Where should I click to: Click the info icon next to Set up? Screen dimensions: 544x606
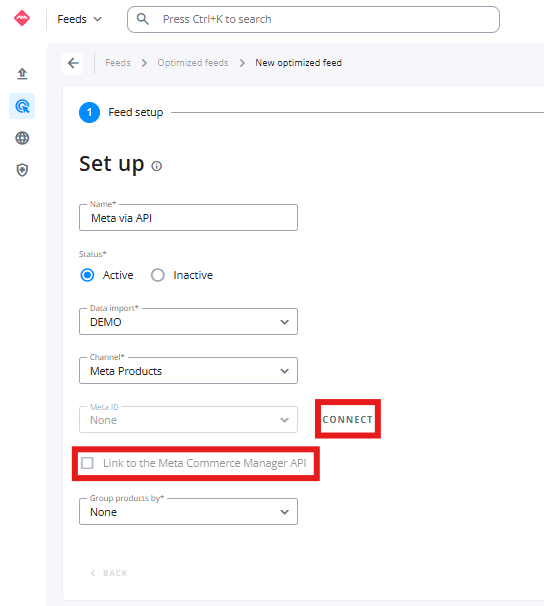click(156, 166)
